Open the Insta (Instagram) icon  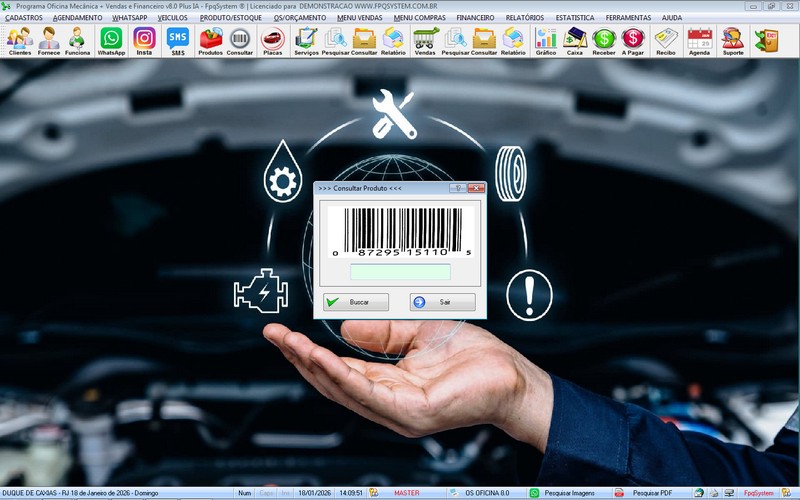pos(144,40)
